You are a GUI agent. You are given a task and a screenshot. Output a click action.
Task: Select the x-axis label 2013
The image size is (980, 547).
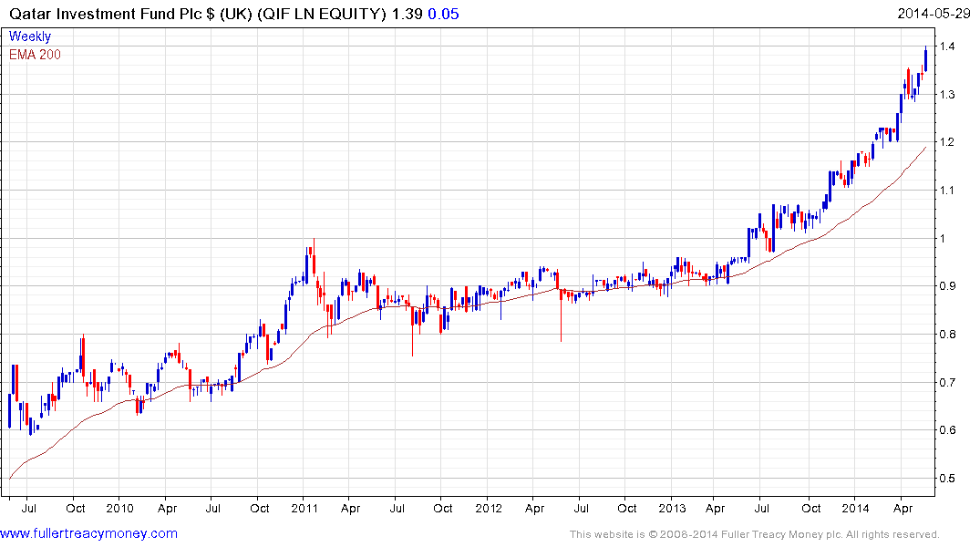[x=672, y=508]
